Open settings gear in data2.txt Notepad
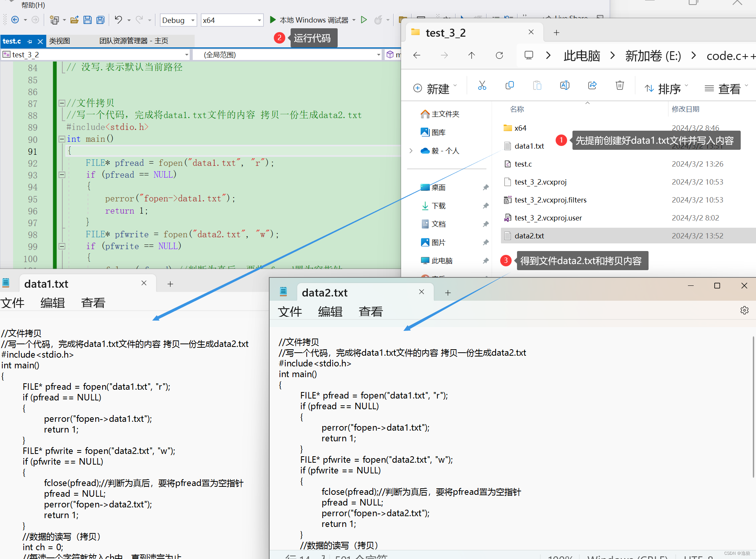This screenshot has height=559, width=756. coord(744,310)
